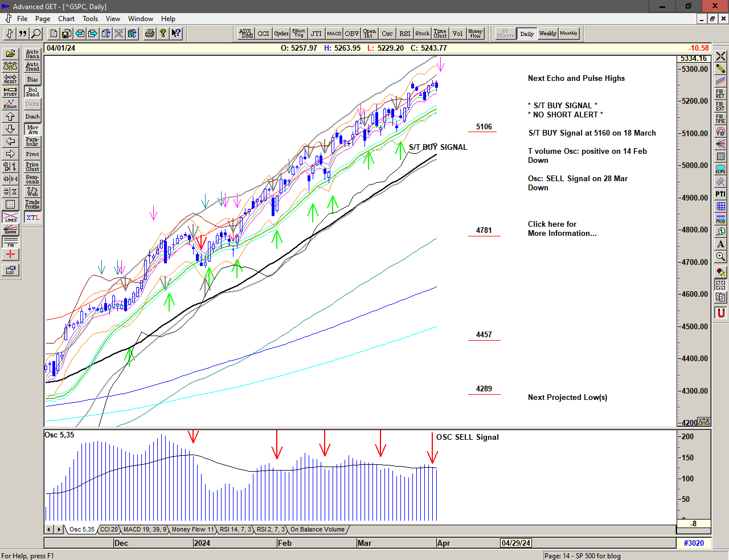
Task: Select the Gann angles drawing tool
Action: [x=10, y=230]
